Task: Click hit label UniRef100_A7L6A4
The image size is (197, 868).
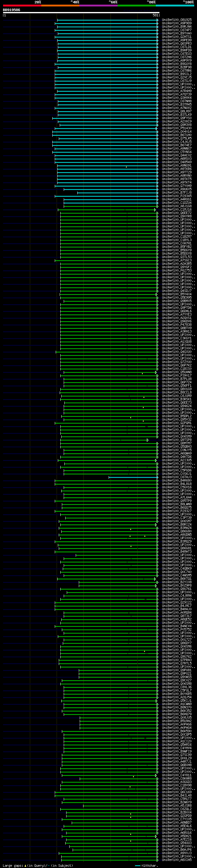Action: [177, 497]
